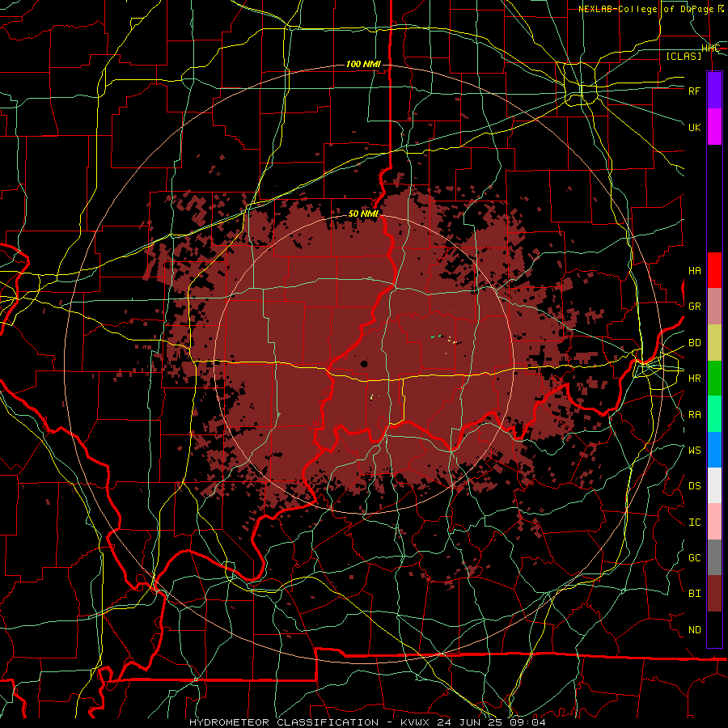Image resolution: width=728 pixels, height=728 pixels.
Task: Select the dusty pink GR legend swatch
Action: click(714, 306)
